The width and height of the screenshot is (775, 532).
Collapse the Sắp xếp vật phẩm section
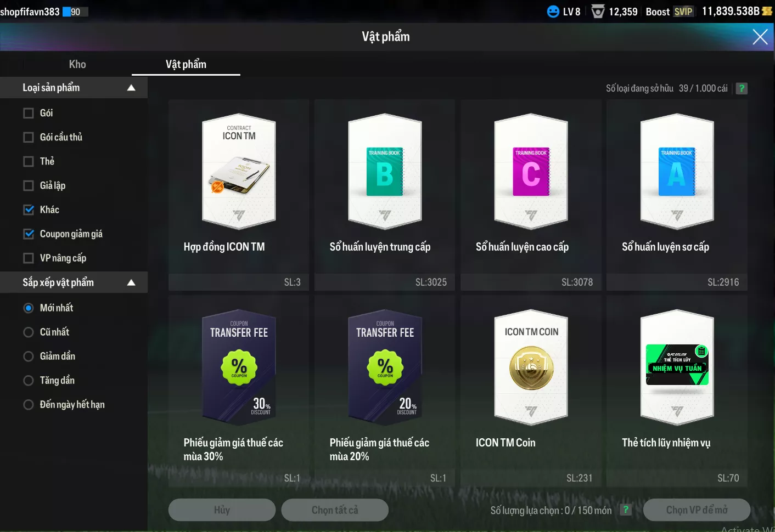pyautogui.click(x=131, y=282)
